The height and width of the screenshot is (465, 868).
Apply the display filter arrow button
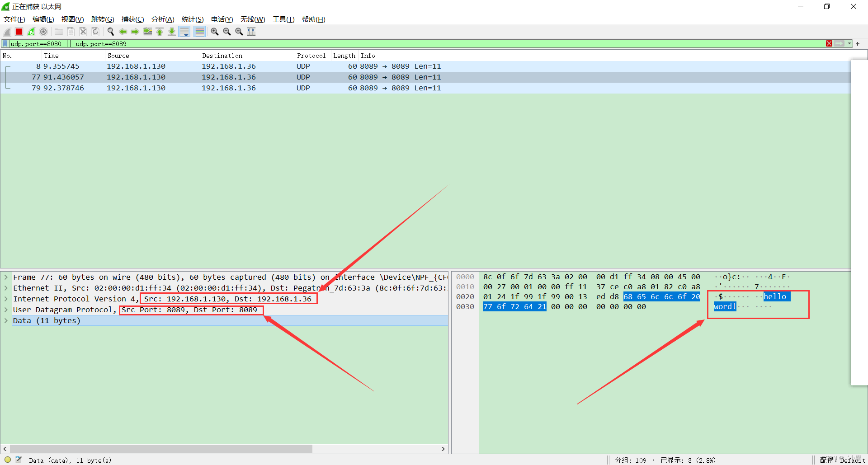(x=840, y=44)
